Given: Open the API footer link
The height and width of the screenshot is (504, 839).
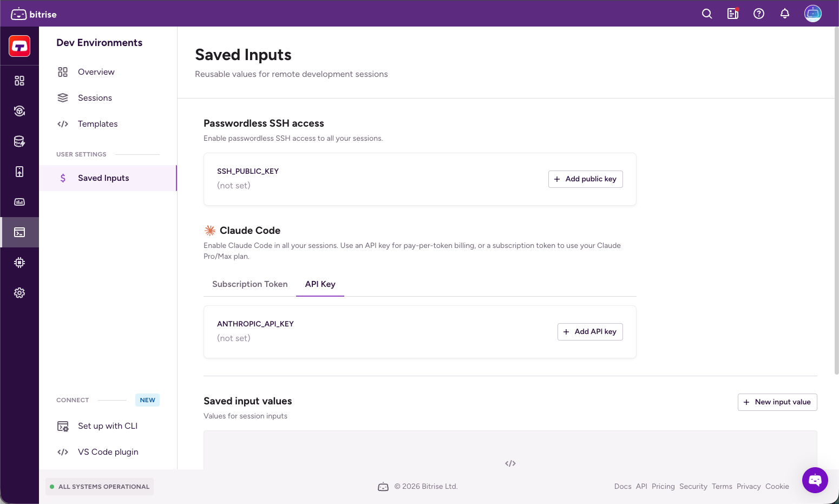Looking at the screenshot, I should (641, 487).
